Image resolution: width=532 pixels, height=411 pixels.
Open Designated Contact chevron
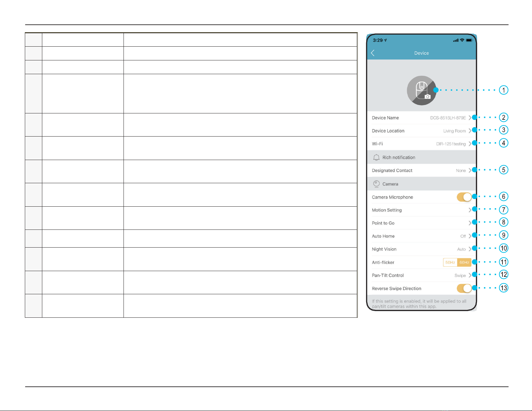[470, 170]
